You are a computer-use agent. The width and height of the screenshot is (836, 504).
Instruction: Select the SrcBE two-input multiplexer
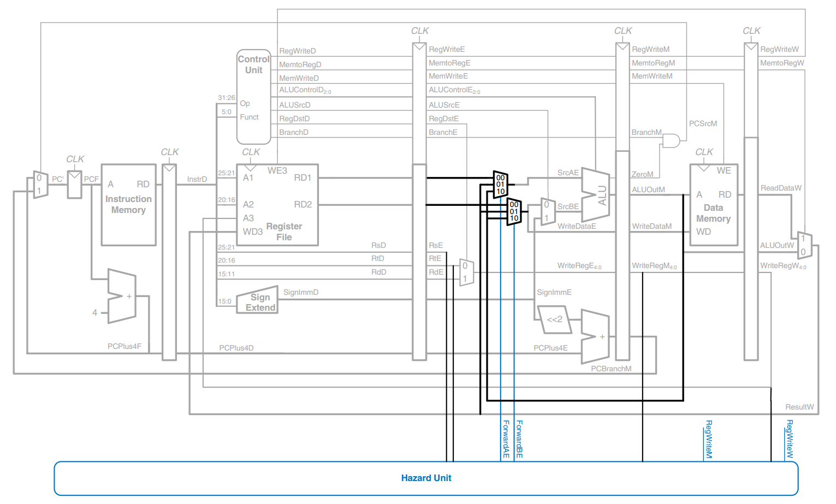548,211
